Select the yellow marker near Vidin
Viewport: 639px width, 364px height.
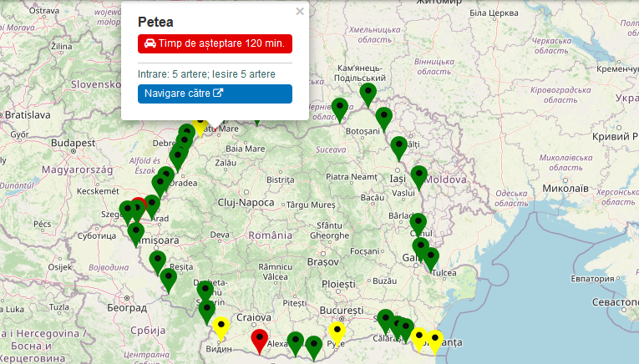pyautogui.click(x=221, y=326)
